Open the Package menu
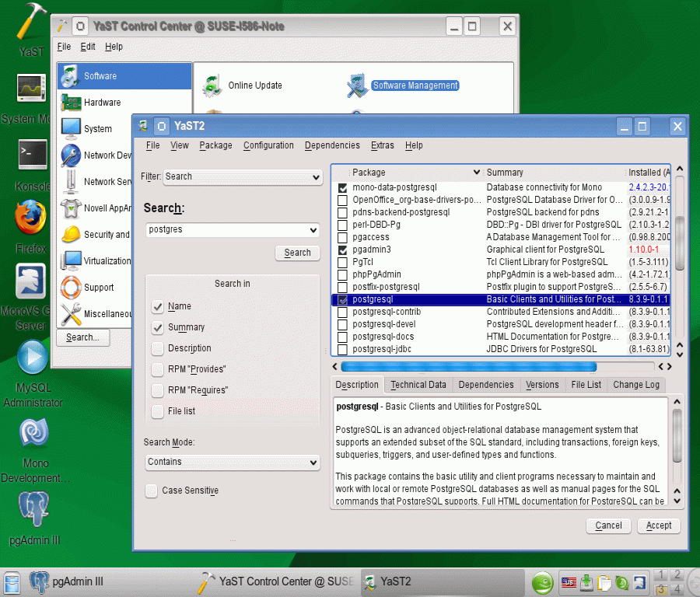This screenshot has width=700, height=597. coord(215,145)
